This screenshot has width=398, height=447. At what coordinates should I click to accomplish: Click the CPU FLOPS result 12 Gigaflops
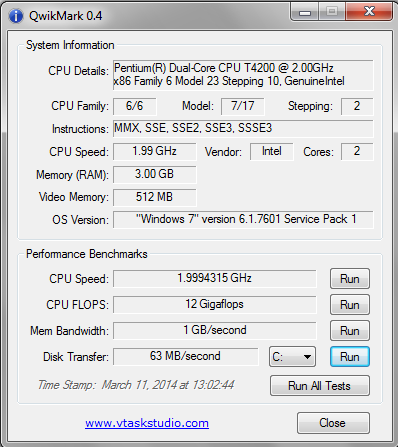214,304
